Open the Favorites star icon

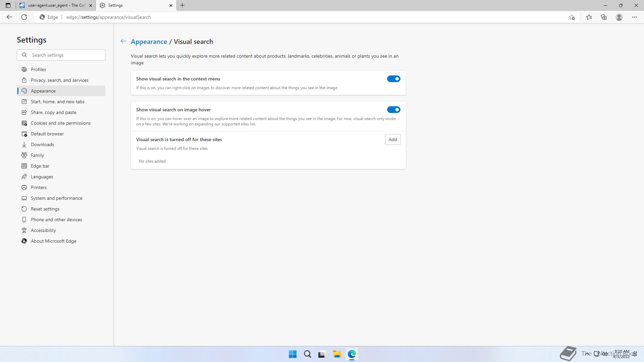589,17
